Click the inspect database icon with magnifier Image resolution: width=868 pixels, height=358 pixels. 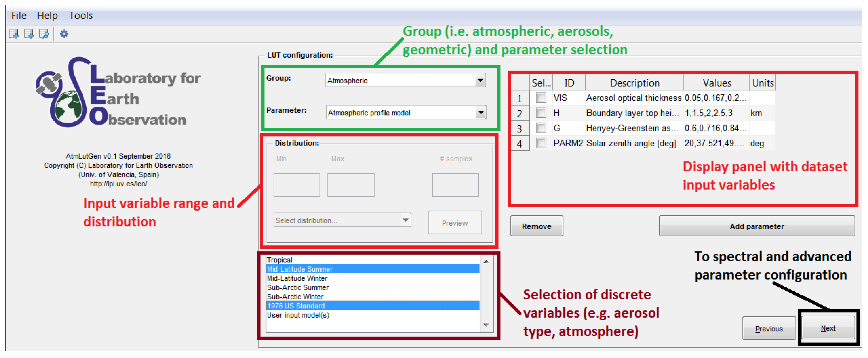(44, 34)
